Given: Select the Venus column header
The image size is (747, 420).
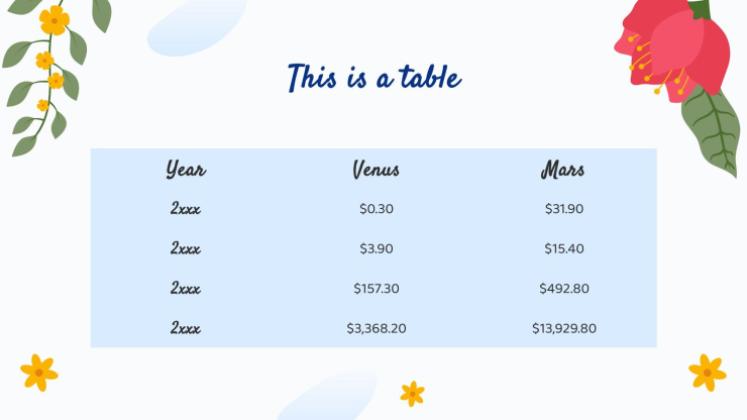Looking at the screenshot, I should pos(376,170).
